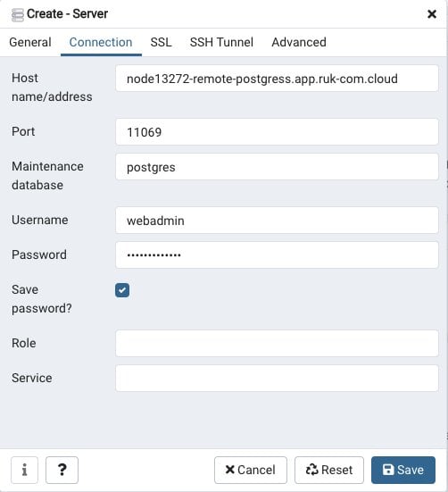Close the Create - Server dialog
The height and width of the screenshot is (492, 448).
pos(432,13)
